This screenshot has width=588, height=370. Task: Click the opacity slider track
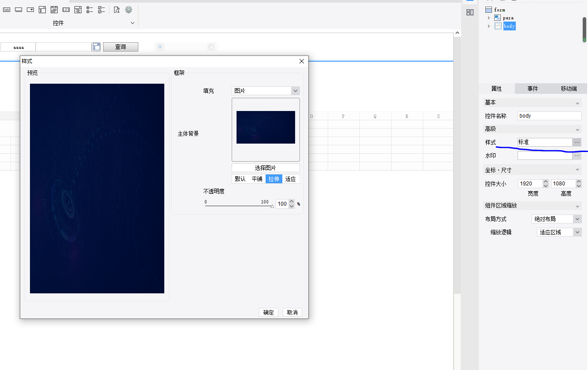tap(238, 206)
